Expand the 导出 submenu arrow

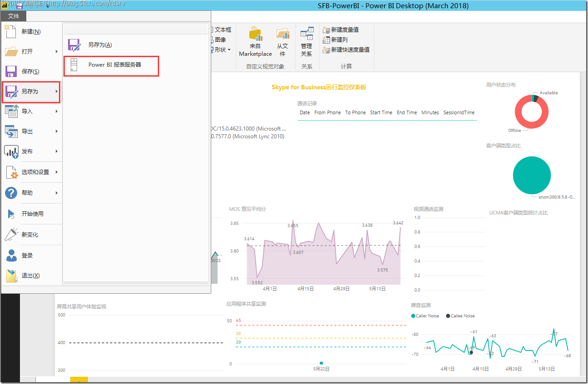(57, 131)
